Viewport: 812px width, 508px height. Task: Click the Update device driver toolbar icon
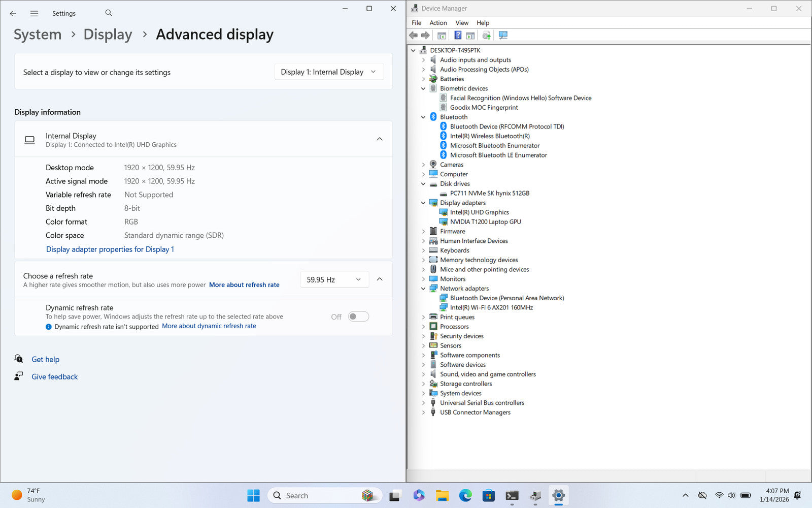(486, 35)
